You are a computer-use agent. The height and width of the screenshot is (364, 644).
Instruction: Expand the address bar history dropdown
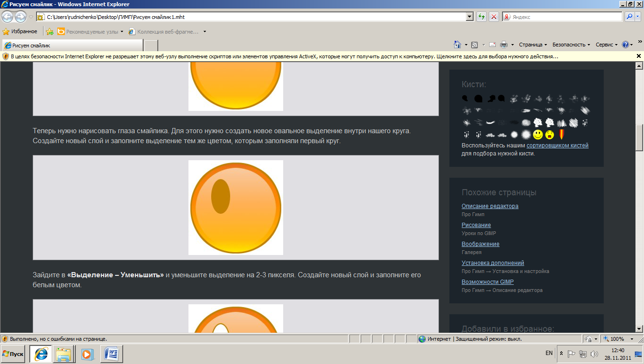(x=470, y=17)
